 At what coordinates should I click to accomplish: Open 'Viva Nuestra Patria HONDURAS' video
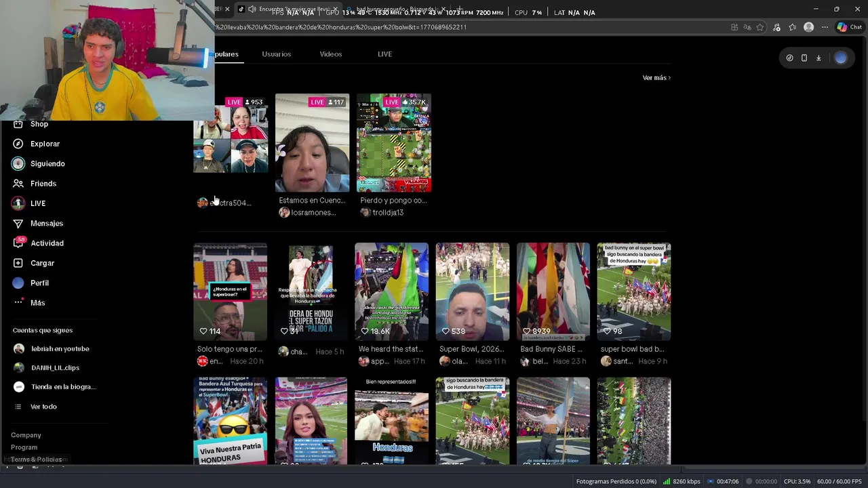click(230, 421)
